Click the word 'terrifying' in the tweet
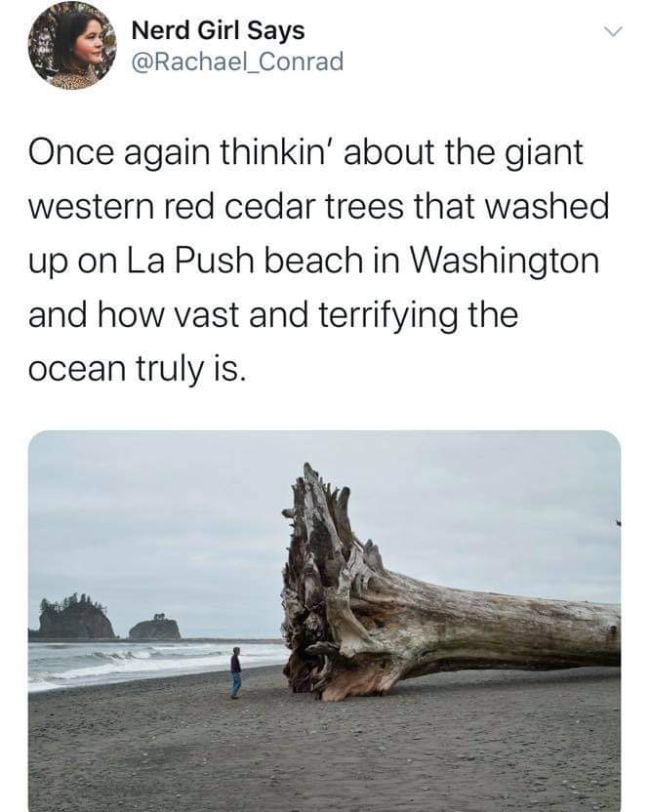The image size is (649, 812). point(387,316)
